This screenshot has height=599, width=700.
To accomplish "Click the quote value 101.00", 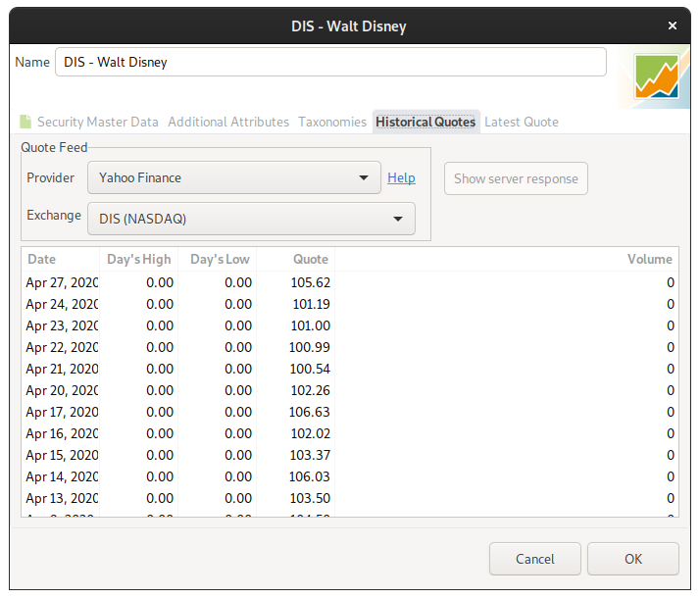I will [x=310, y=325].
